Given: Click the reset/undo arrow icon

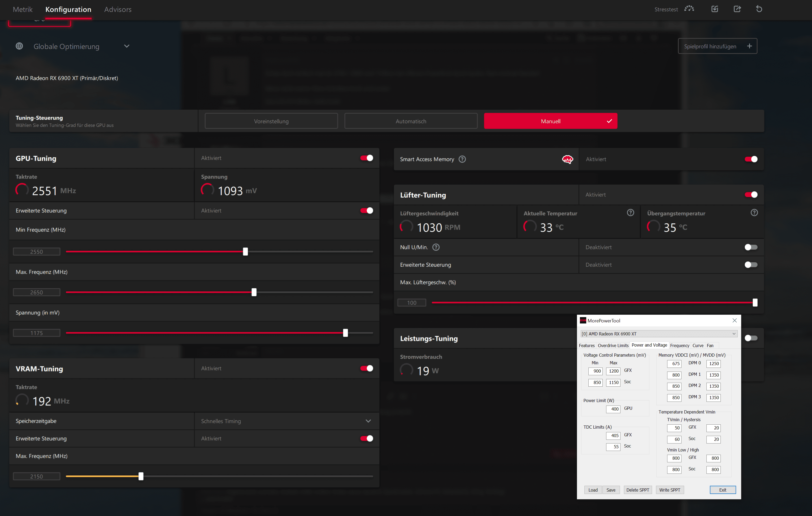Looking at the screenshot, I should click(x=759, y=9).
